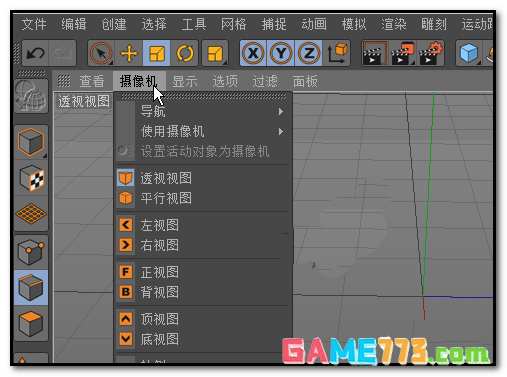The height and width of the screenshot is (377, 507).
Task: Click the Undo arrow icon
Action: coord(35,53)
